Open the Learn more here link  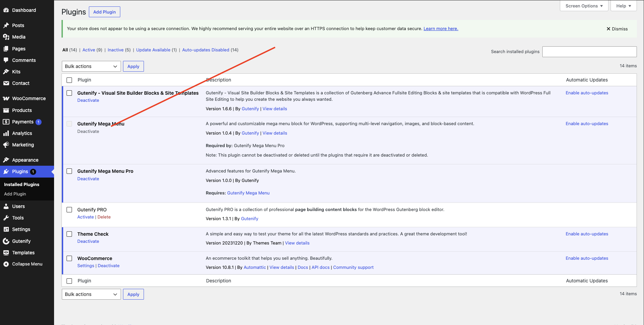441,28
